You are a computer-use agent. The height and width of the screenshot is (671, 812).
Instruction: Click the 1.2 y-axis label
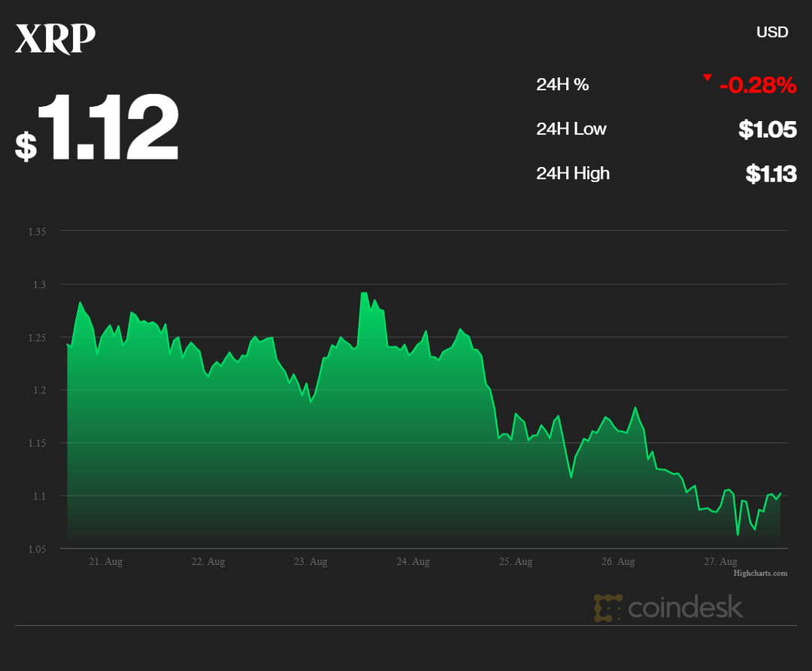(x=39, y=390)
